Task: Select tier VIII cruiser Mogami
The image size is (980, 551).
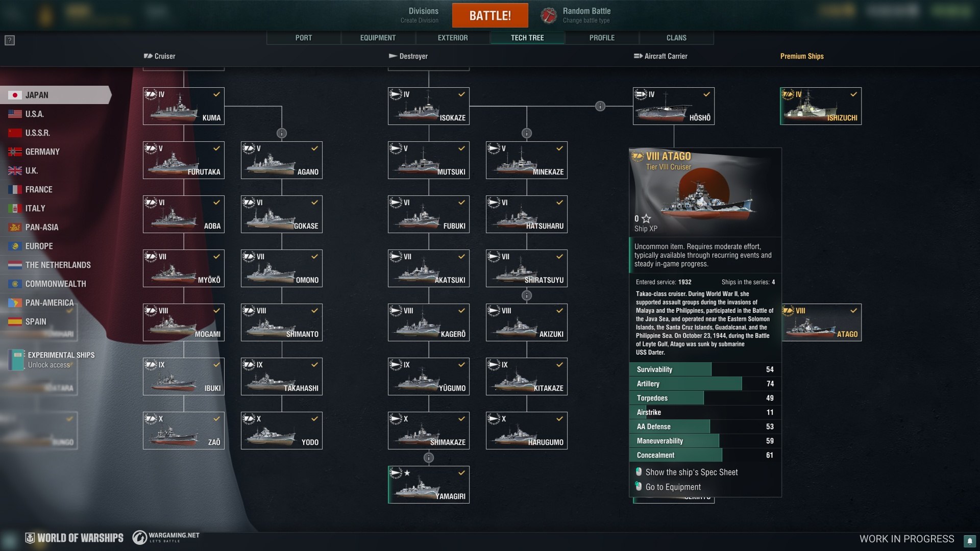Action: pos(184,322)
